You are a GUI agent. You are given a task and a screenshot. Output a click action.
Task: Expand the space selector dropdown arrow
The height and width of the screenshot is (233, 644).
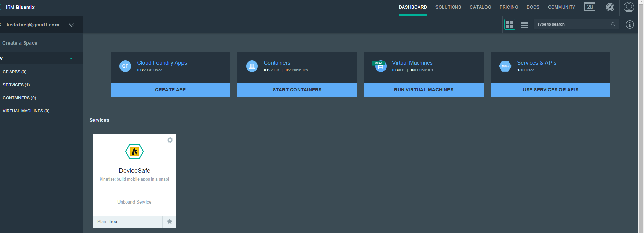tap(71, 59)
